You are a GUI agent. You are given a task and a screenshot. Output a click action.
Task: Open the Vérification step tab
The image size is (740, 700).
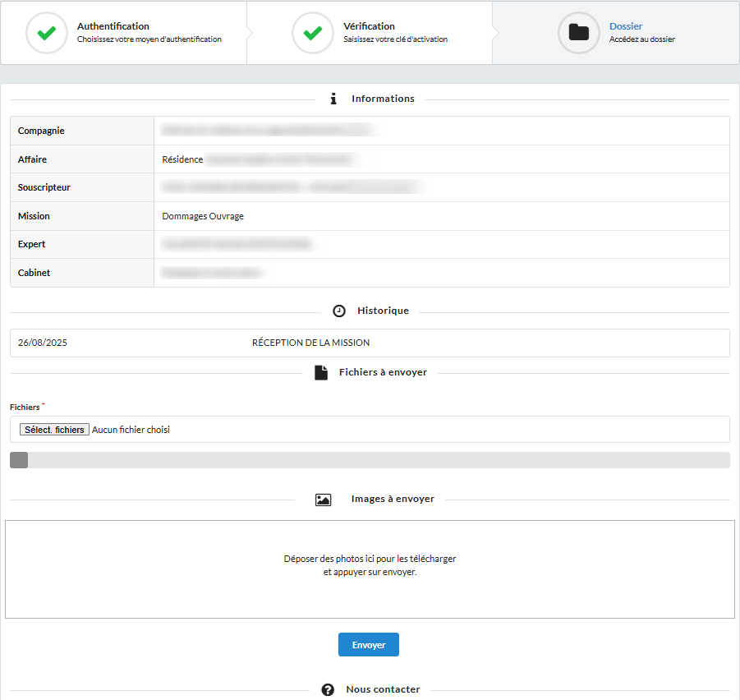(x=386, y=33)
